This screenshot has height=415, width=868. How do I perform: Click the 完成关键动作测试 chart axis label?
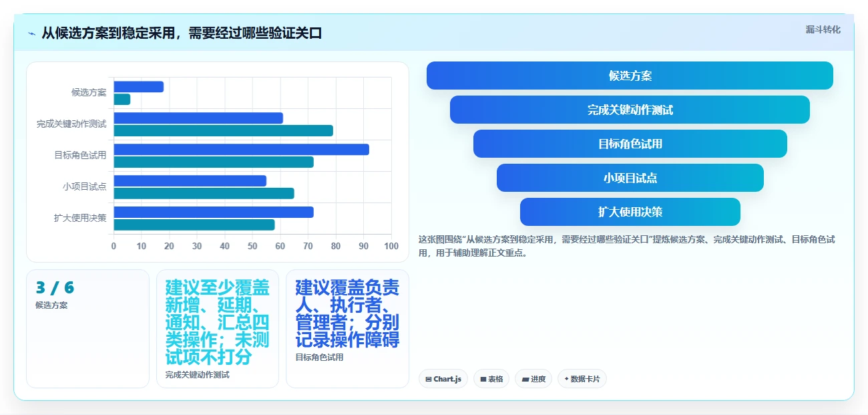point(71,124)
